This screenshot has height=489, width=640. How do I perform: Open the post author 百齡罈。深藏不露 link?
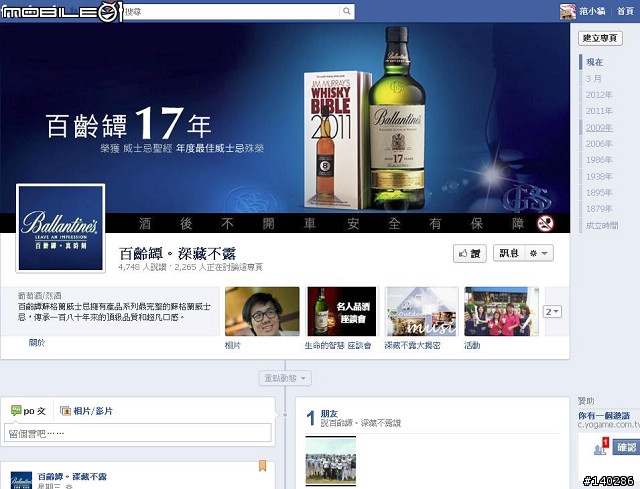click(72, 476)
